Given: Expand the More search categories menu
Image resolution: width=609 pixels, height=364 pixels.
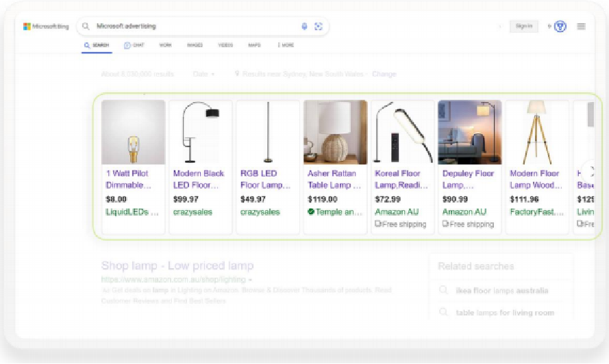Looking at the screenshot, I should click(286, 45).
